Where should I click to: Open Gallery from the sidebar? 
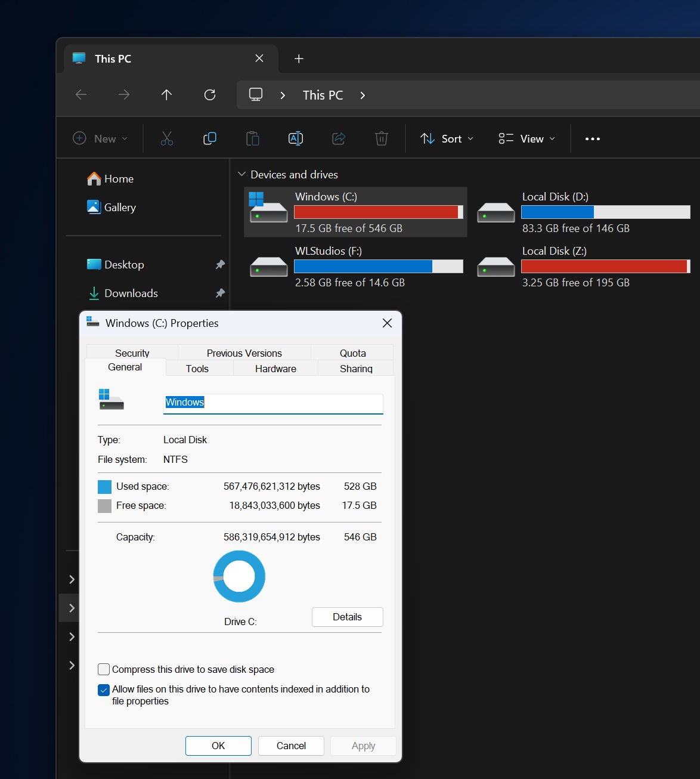[x=120, y=207]
